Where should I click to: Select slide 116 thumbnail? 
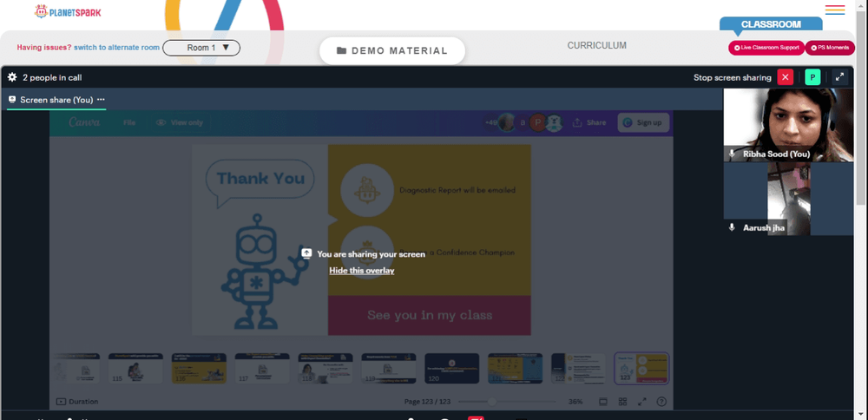pyautogui.click(x=199, y=369)
